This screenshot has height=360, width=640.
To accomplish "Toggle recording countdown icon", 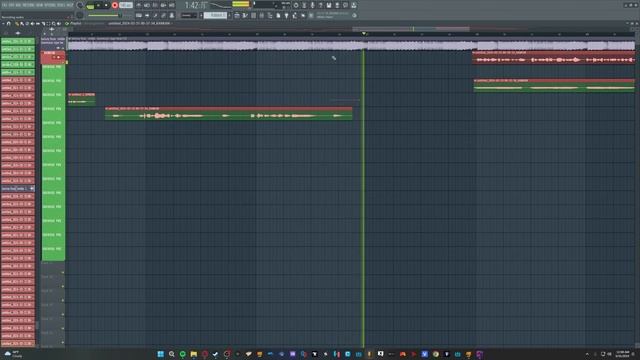I will coord(155,5).
